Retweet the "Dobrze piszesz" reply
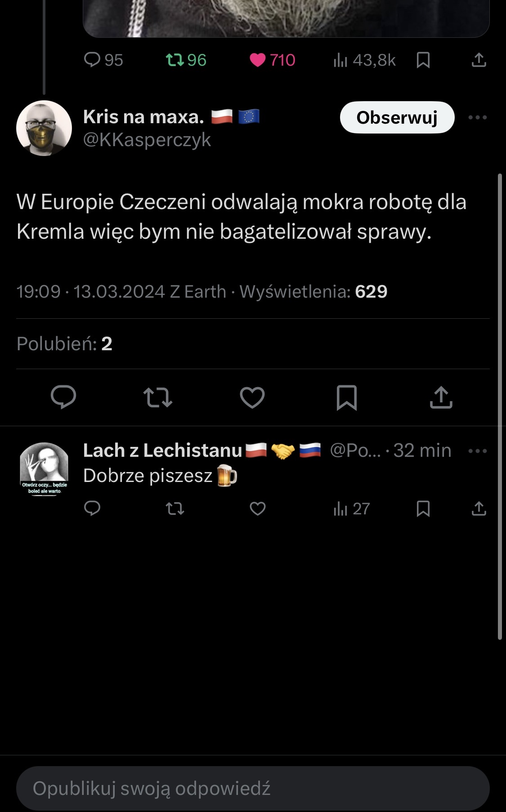The width and height of the screenshot is (506, 812). [175, 509]
